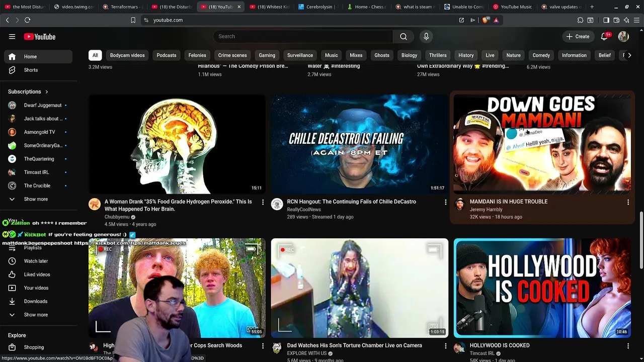
Task: Open Liked videos in the sidebar
Action: click(39, 275)
